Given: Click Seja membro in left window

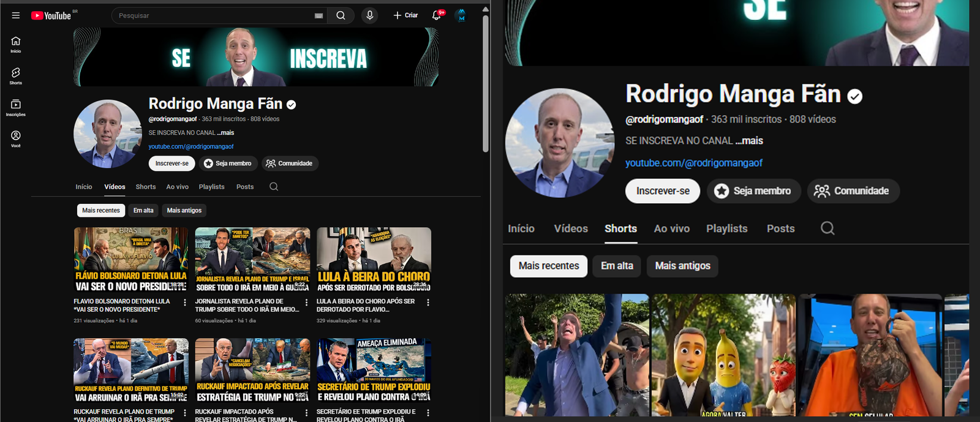Looking at the screenshot, I should tap(228, 164).
